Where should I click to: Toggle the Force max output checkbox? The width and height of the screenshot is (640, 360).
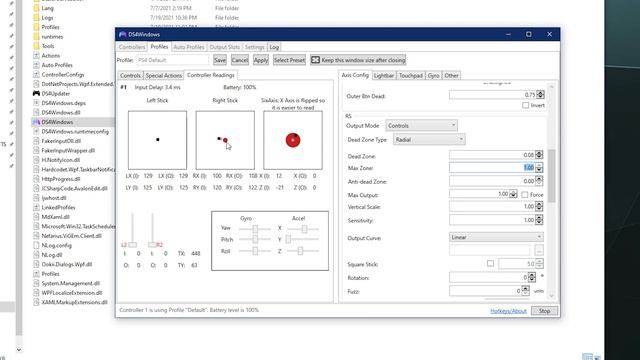(x=524, y=195)
